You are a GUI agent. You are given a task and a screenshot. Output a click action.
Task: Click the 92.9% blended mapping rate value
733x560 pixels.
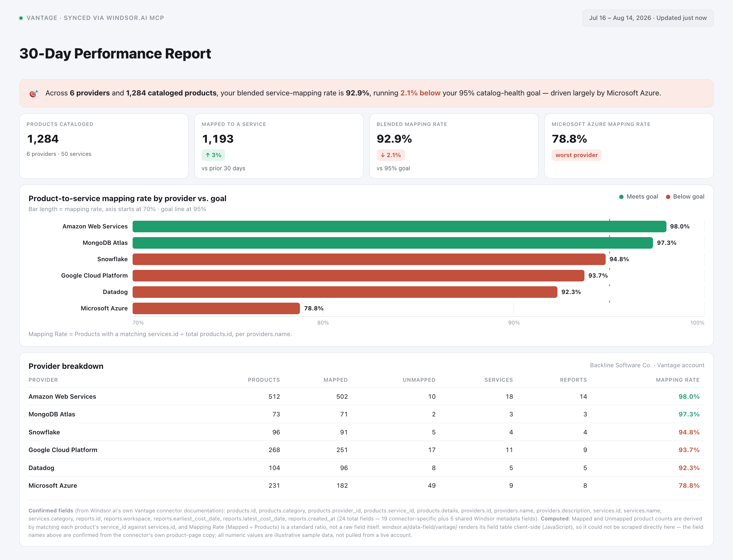394,139
